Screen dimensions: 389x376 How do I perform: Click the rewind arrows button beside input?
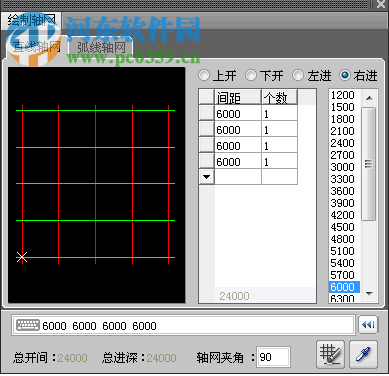coord(368,324)
